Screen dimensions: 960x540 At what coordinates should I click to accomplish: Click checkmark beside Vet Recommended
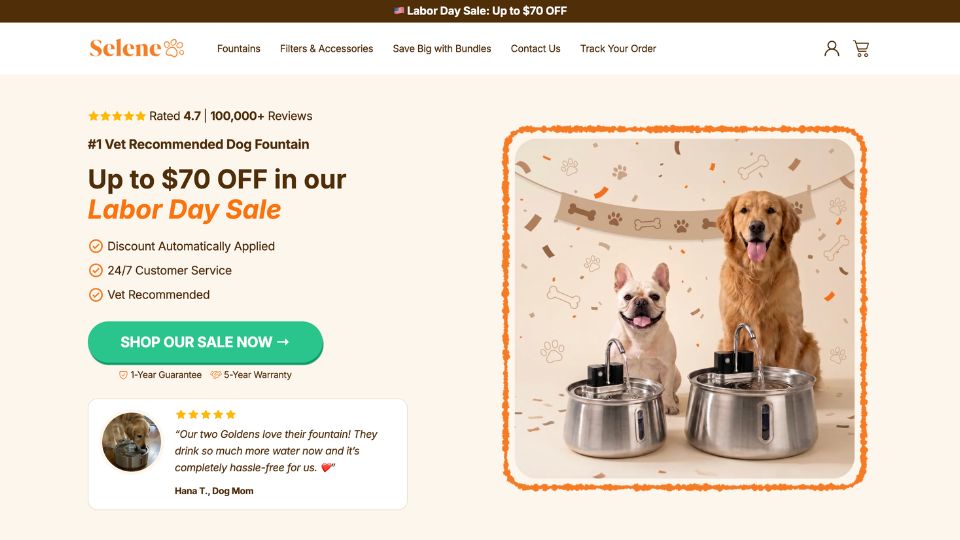[x=96, y=294]
